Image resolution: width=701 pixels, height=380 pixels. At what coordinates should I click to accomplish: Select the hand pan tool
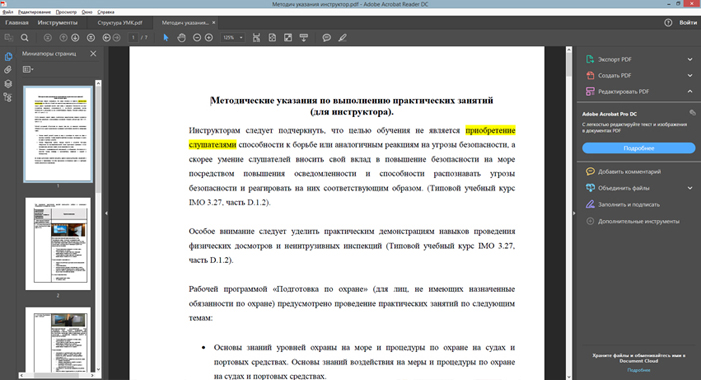tap(181, 38)
